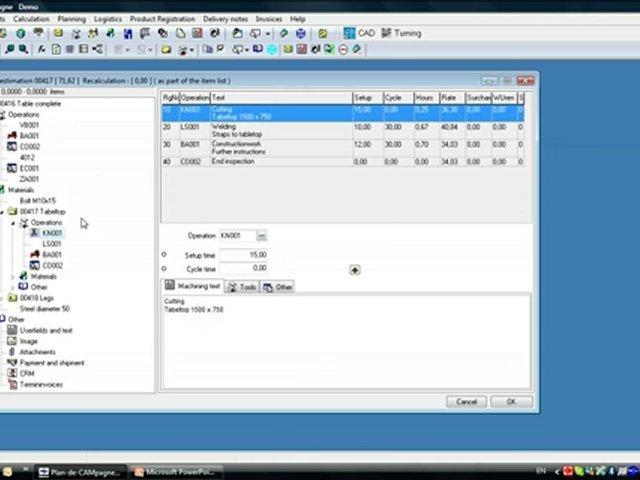Click the Setup column header
Viewport: 640px width, 480px height.
click(x=368, y=98)
